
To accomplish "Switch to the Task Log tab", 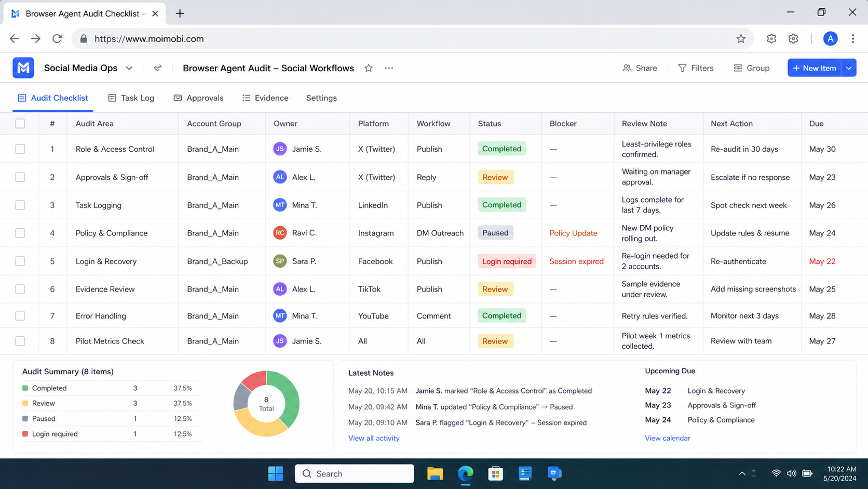I will point(131,98).
